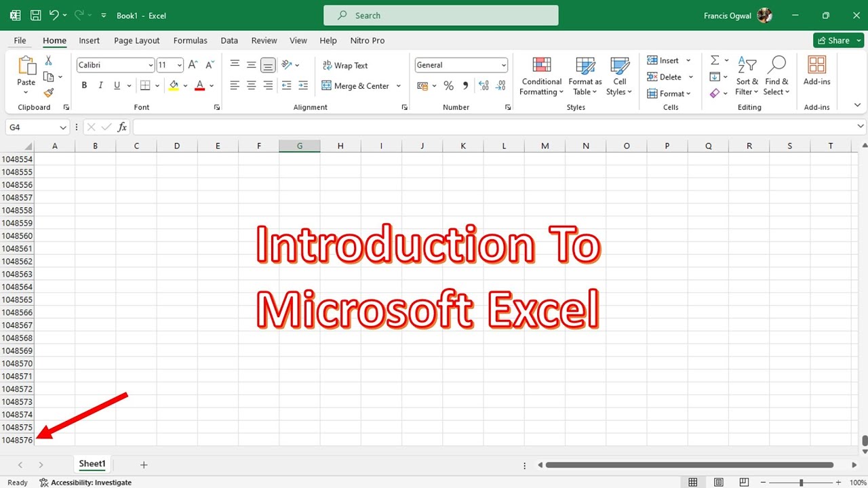Click the Fill down icon
The image size is (868, 488).
click(x=715, y=77)
